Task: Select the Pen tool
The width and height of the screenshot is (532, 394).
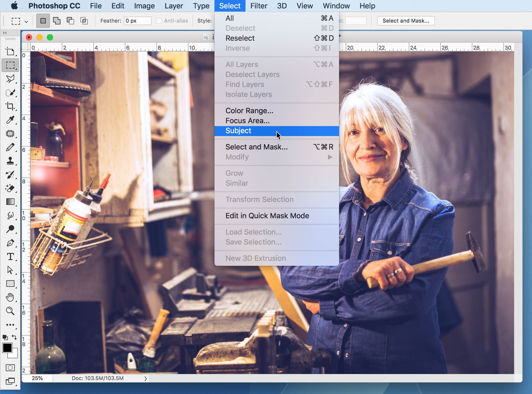Action: [11, 243]
